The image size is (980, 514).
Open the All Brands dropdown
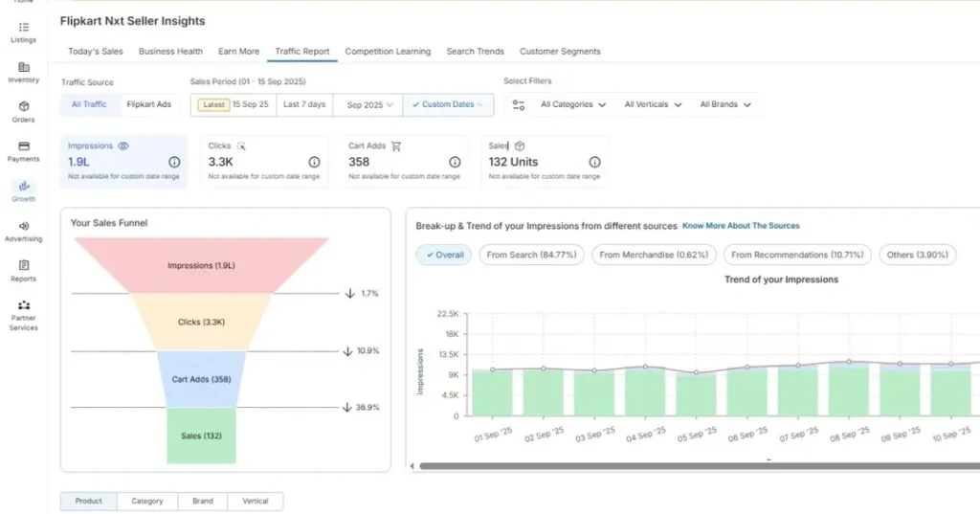point(724,105)
